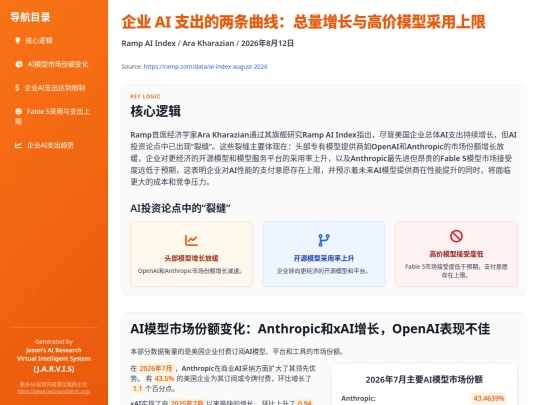Click the KEY LOGIC label
Screen dimensions: 540x405
tap(145, 96)
